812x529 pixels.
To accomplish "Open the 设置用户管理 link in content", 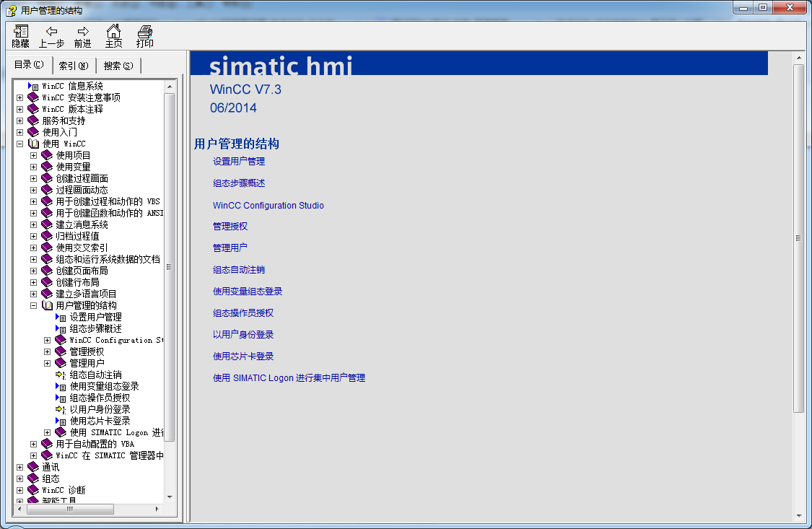I will point(239,162).
